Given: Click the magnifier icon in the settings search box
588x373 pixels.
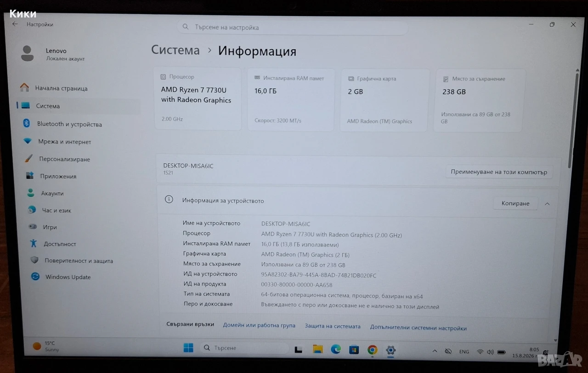Looking at the screenshot, I should click(186, 27).
